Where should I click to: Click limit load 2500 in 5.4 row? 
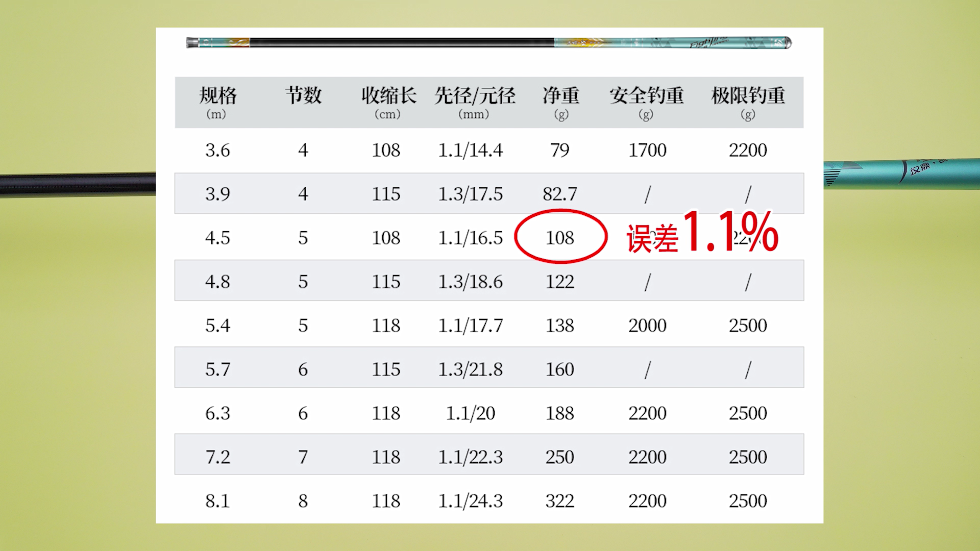tap(748, 325)
